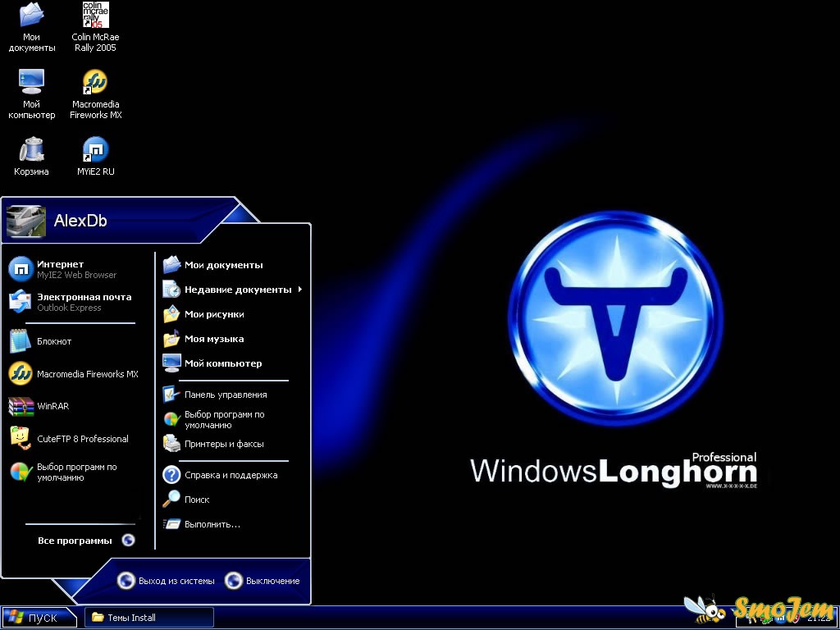Launch Macromedia Fireworks MX from desktop
This screenshot has height=630, width=840.
95,94
